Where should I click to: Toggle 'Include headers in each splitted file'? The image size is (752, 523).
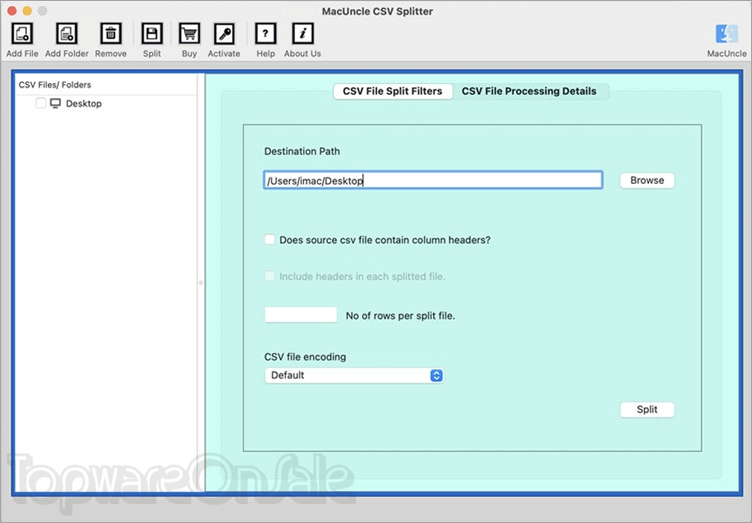coord(270,276)
